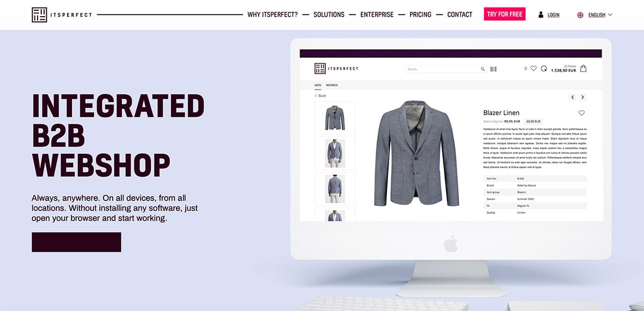Go to the next product with the right arrow
The height and width of the screenshot is (311, 644).
pyautogui.click(x=583, y=97)
